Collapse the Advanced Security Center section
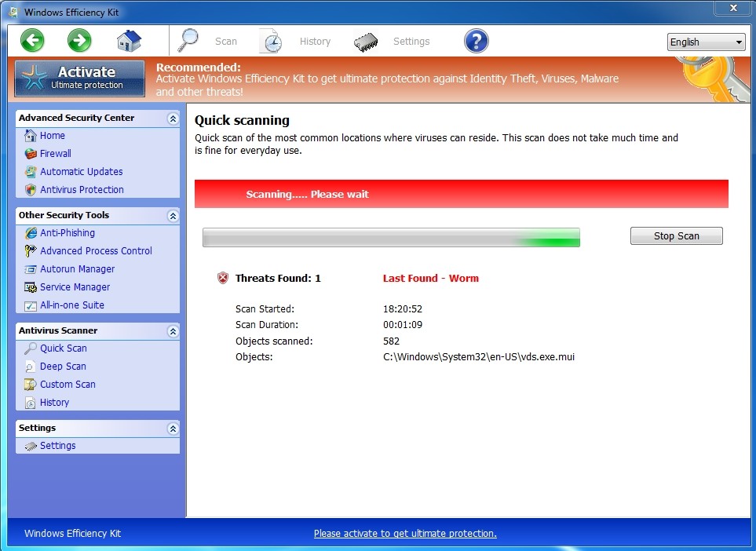This screenshot has height=551, width=756. click(173, 119)
